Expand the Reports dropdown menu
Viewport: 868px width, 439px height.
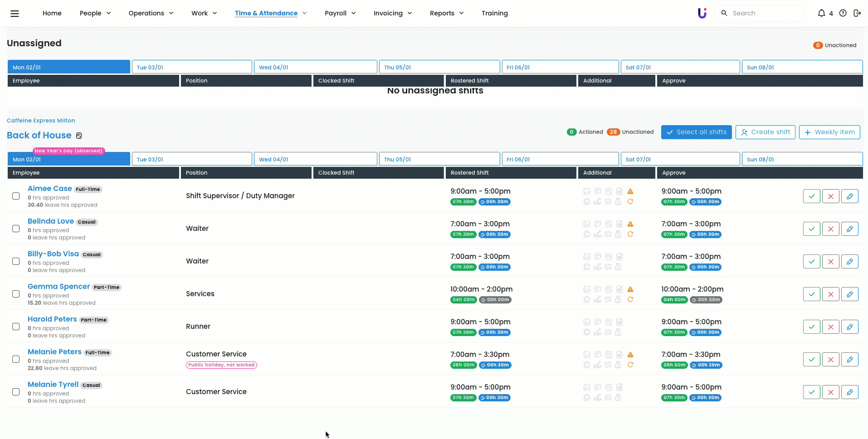pos(447,13)
